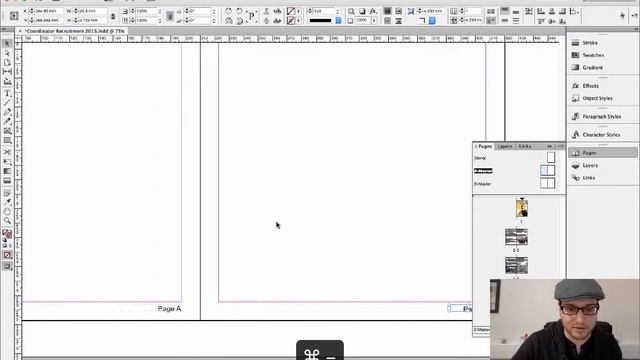This screenshot has width=640, height=360.
Task: Click the Quick Apply lightning icon
Action: 622,16
